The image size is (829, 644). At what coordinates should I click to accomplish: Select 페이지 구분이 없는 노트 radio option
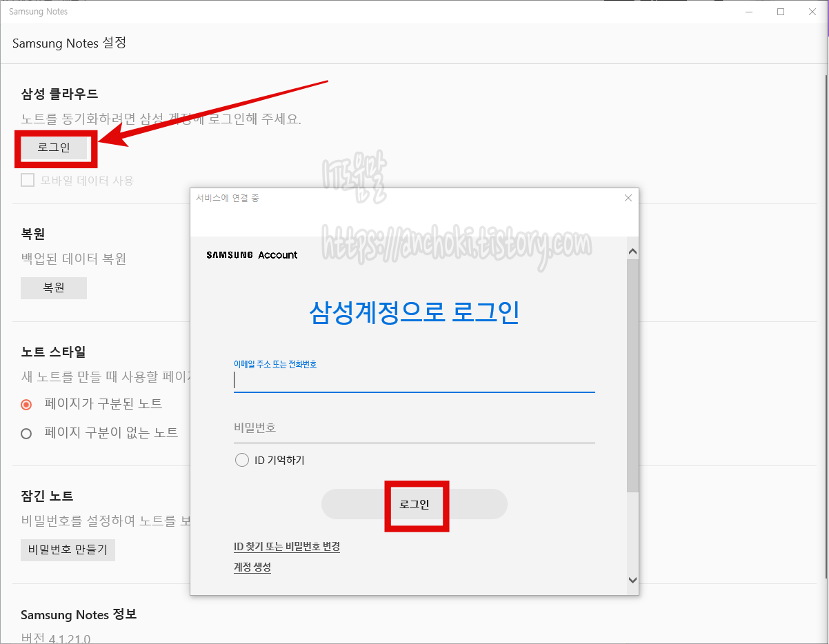27,434
